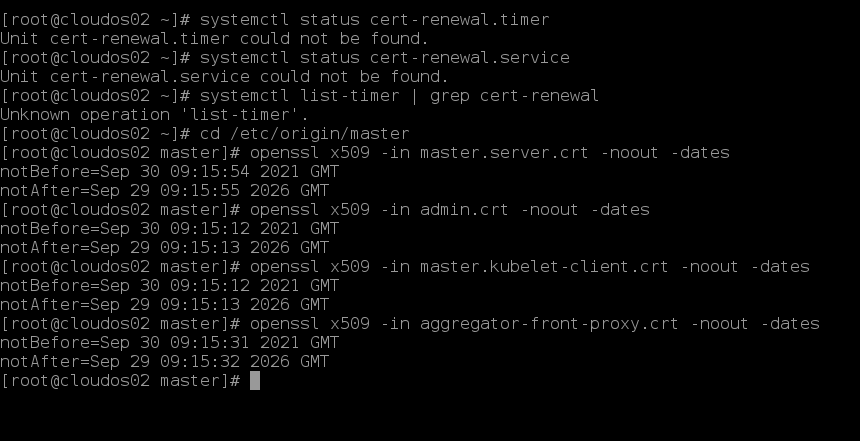Click the "cd /etc/origin/master" command

click(x=304, y=134)
